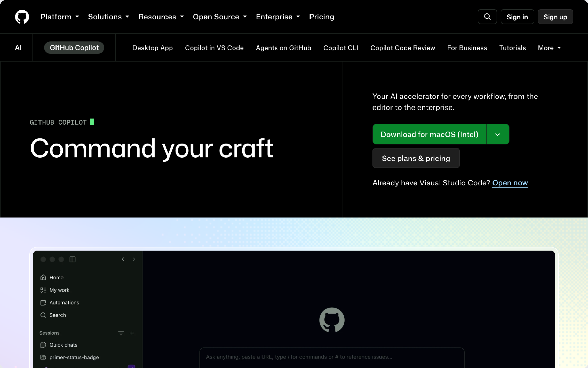Select Agents on GitHub tab

coord(283,48)
